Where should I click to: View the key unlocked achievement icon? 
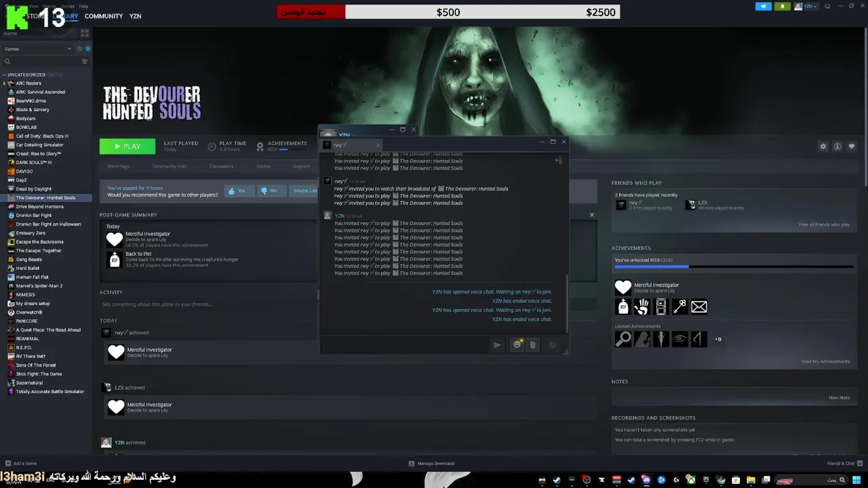tap(680, 307)
